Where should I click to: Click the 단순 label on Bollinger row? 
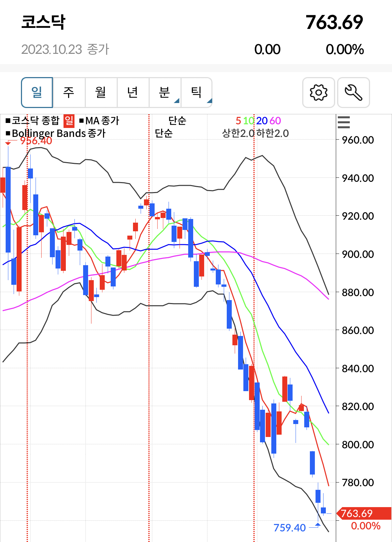164,133
